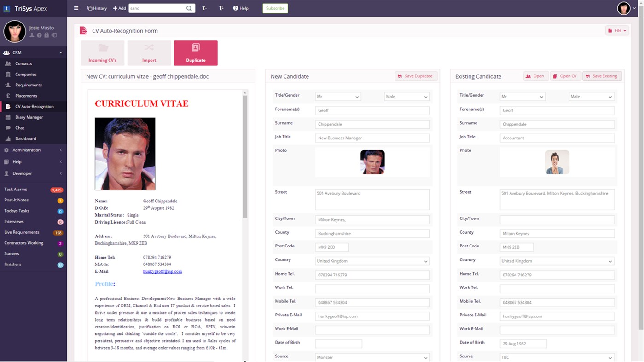Click the History icon in the top toolbar

pyautogui.click(x=97, y=8)
